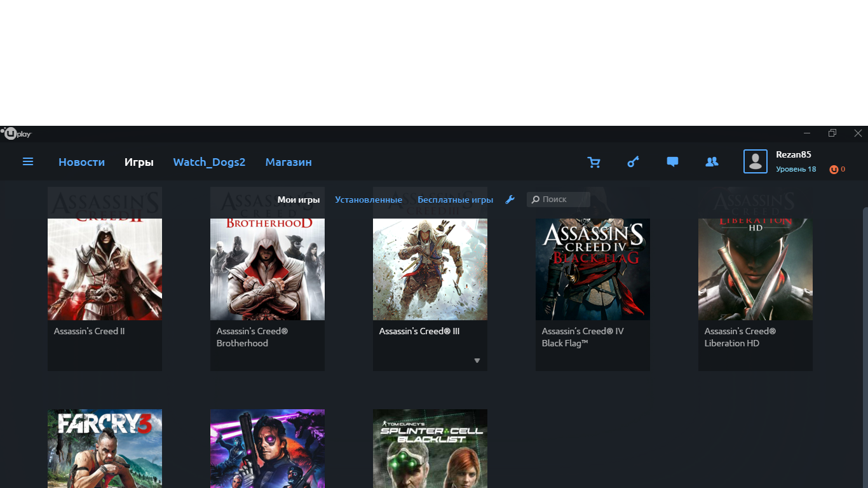Click the Rezan85 username
Screen dimensions: 868x488
[x=793, y=154]
